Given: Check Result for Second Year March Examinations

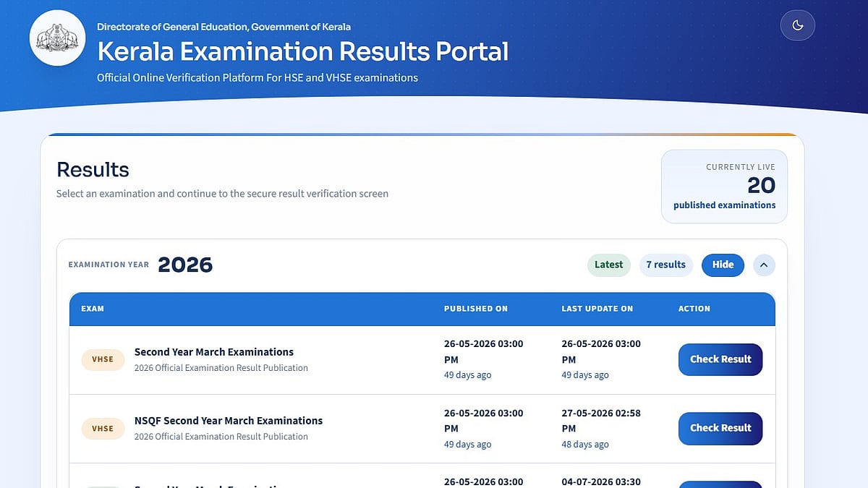Looking at the screenshot, I should (x=720, y=359).
